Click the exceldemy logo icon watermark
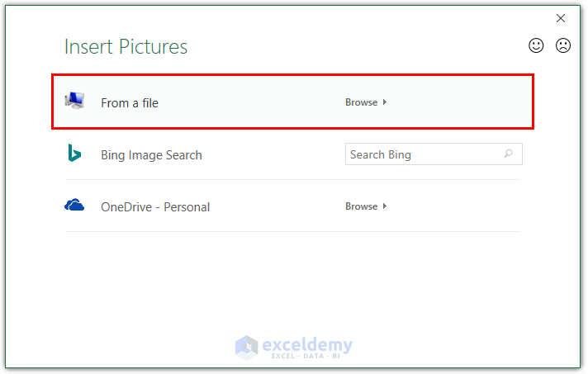Image resolution: width=588 pixels, height=374 pixels. coord(246,347)
